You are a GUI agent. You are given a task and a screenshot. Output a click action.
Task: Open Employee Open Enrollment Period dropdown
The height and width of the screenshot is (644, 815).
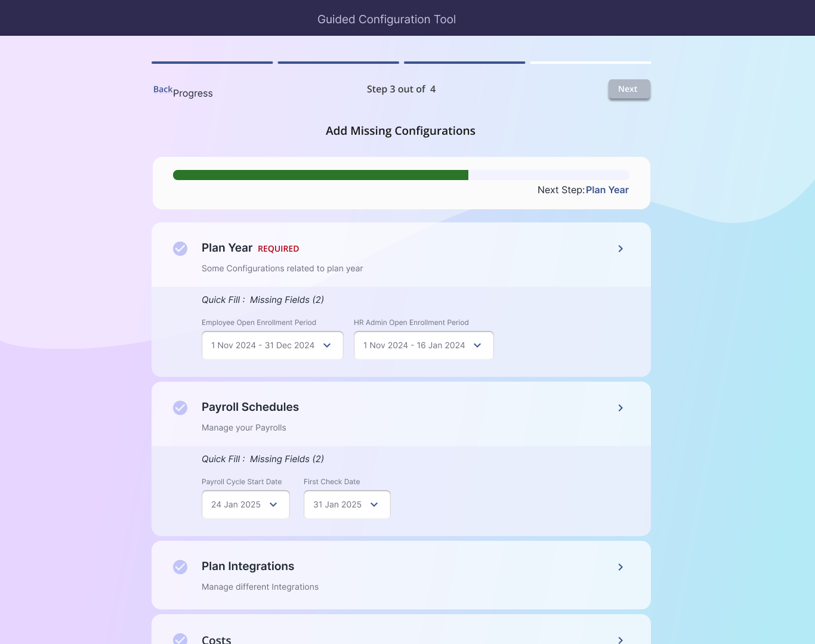point(273,345)
